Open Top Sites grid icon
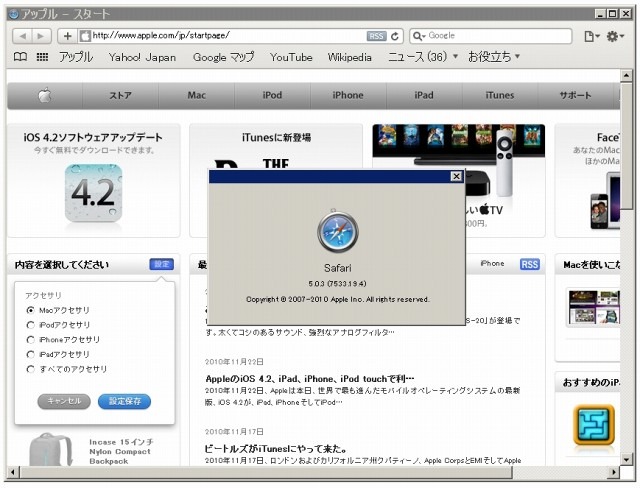The image size is (640, 488). tap(42, 57)
